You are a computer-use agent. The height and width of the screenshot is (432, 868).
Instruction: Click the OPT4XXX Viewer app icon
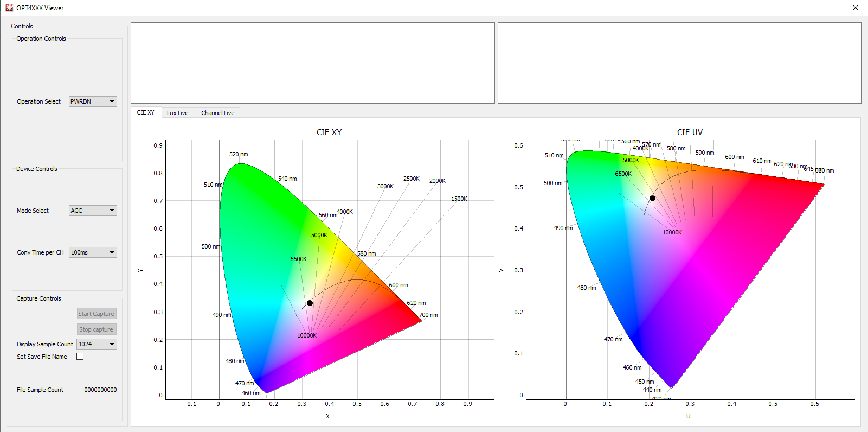(x=9, y=8)
